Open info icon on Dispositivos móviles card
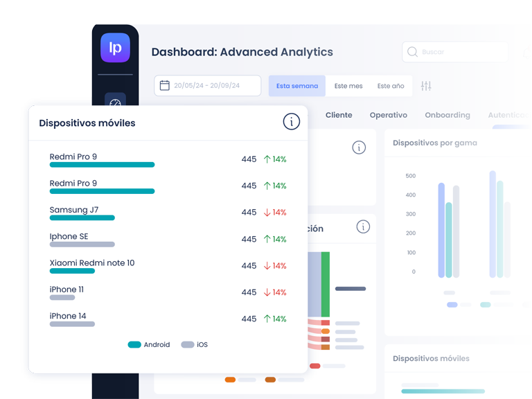532x399 pixels. click(292, 121)
